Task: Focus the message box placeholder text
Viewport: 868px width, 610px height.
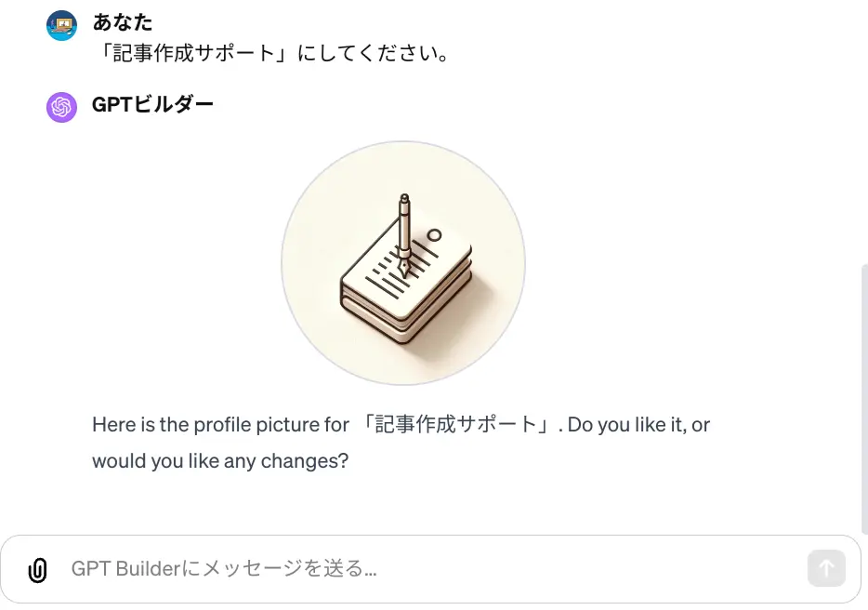Action: click(x=223, y=568)
